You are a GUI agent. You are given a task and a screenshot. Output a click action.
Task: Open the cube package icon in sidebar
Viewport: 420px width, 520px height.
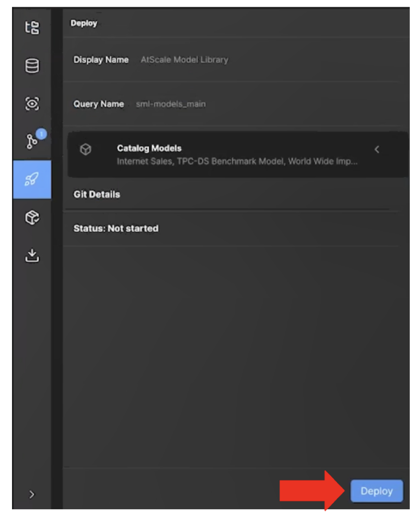pos(32,218)
